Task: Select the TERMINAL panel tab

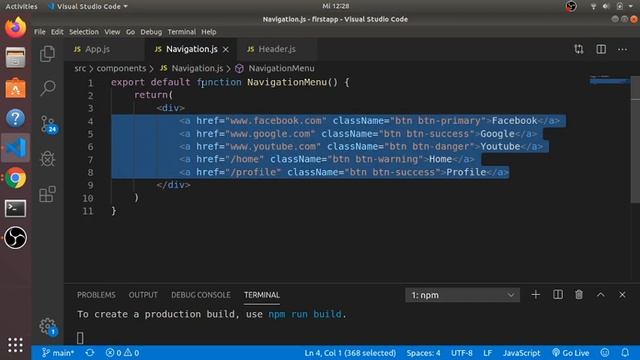Action: click(262, 295)
